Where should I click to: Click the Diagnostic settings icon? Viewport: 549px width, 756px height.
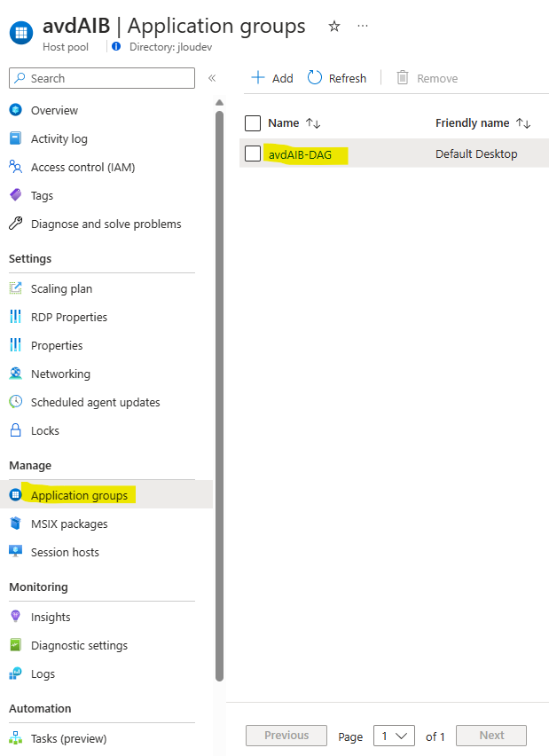click(x=15, y=644)
